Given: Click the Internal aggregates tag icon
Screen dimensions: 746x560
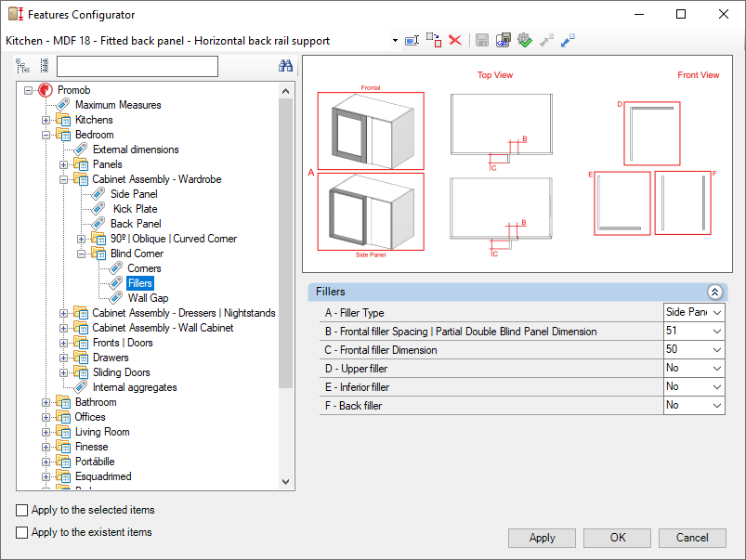Looking at the screenshot, I should [81, 387].
